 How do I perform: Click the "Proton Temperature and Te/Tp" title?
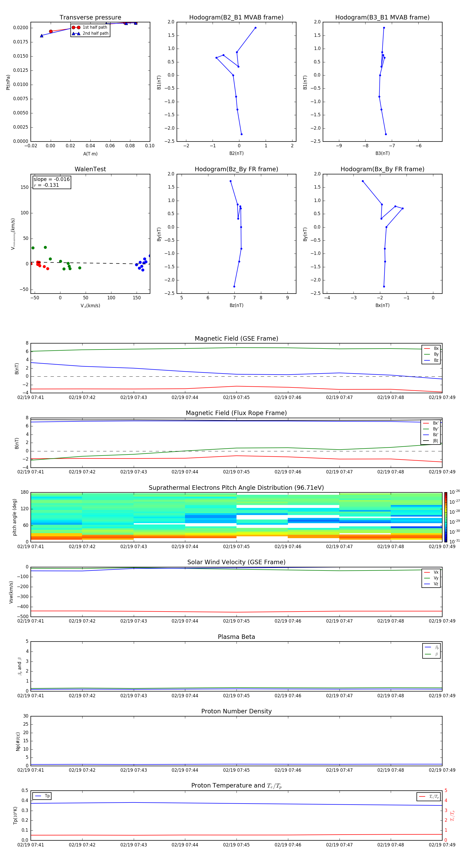click(x=236, y=786)
